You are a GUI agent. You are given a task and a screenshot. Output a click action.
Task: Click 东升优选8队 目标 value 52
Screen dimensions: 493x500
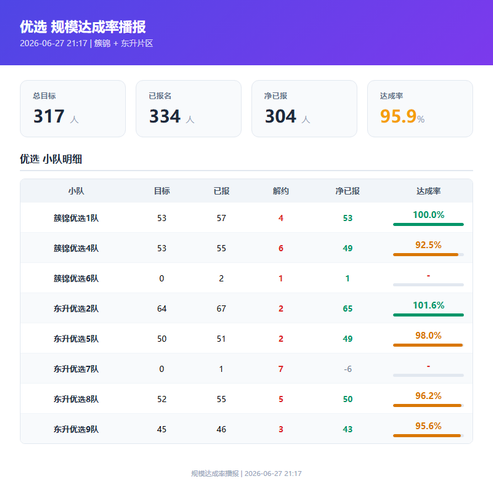[x=162, y=399]
